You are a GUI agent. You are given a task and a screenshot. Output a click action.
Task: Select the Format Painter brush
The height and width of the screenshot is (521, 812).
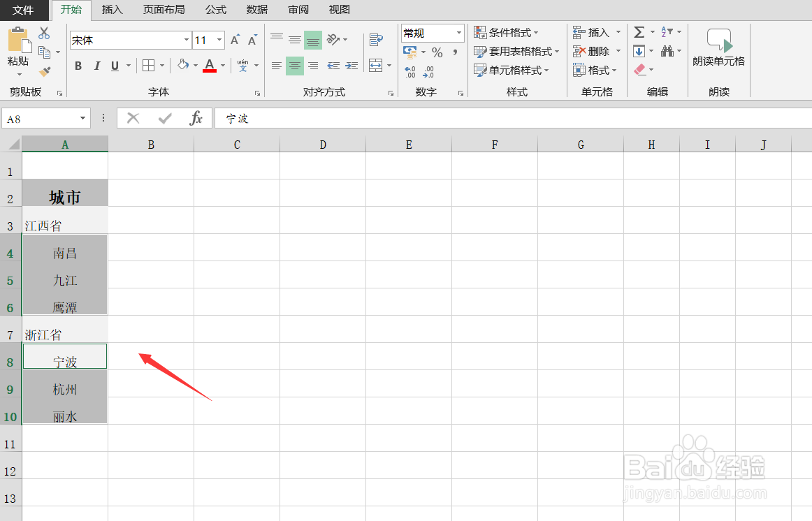click(x=45, y=71)
